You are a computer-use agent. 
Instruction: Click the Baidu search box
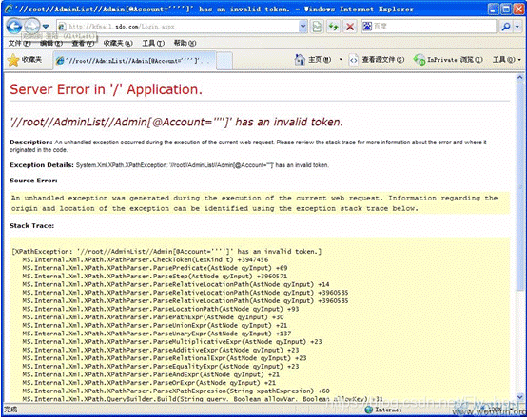point(429,27)
